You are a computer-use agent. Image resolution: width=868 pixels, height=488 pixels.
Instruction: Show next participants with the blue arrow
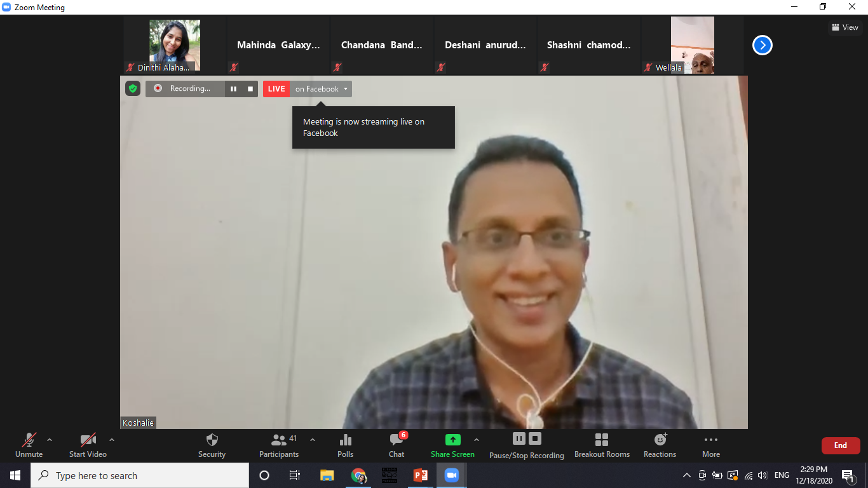[x=763, y=45]
